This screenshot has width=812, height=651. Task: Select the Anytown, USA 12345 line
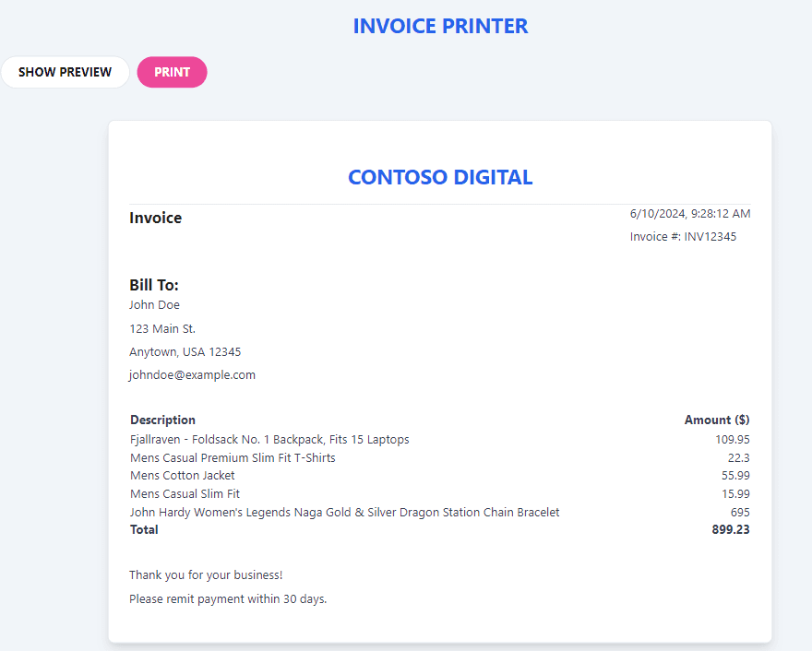point(185,352)
